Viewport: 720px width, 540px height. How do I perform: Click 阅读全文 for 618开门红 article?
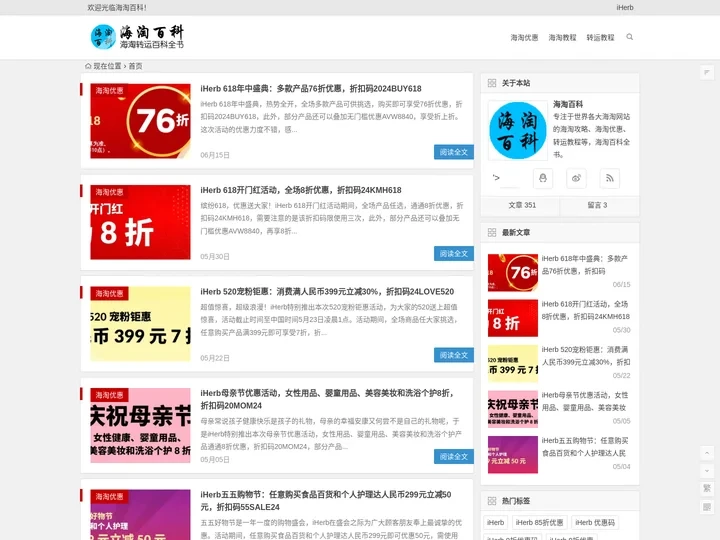click(454, 253)
